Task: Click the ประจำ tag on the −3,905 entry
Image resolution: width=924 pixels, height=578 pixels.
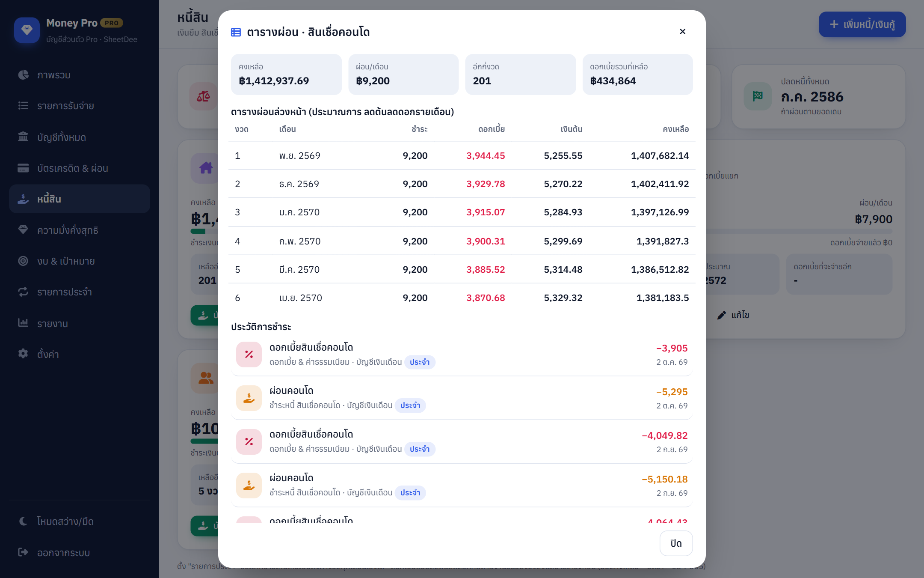Action: point(420,362)
